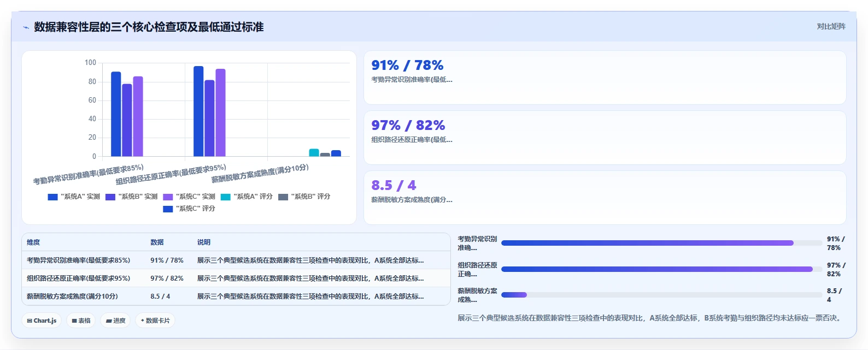
Task: Open the 8.5 / 4 stat card
Action: tap(605, 198)
